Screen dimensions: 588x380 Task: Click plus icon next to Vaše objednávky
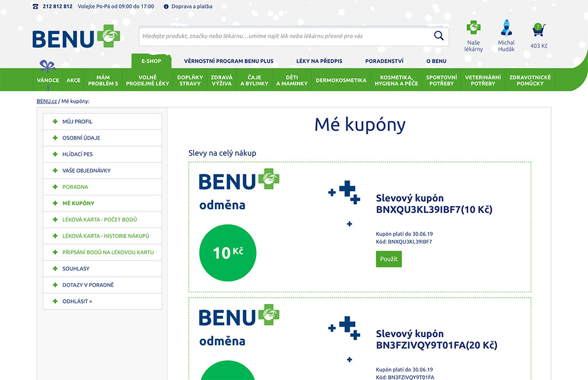pos(55,171)
